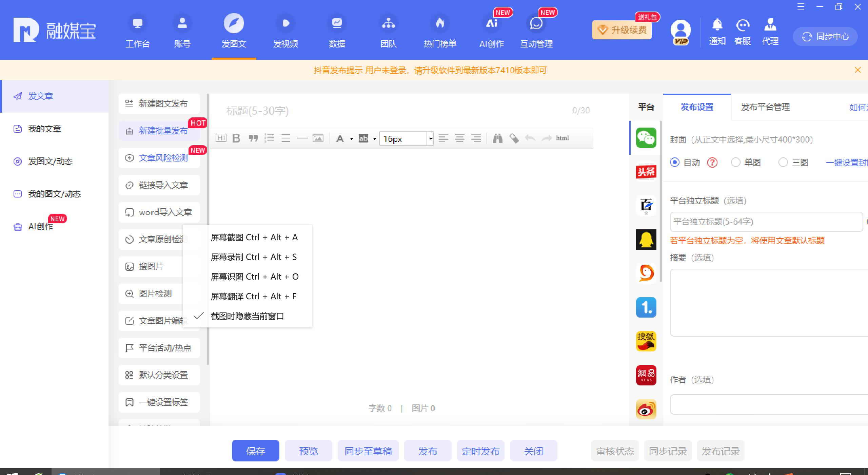
Task: Select the 单图 cover radio option
Action: tap(736, 163)
